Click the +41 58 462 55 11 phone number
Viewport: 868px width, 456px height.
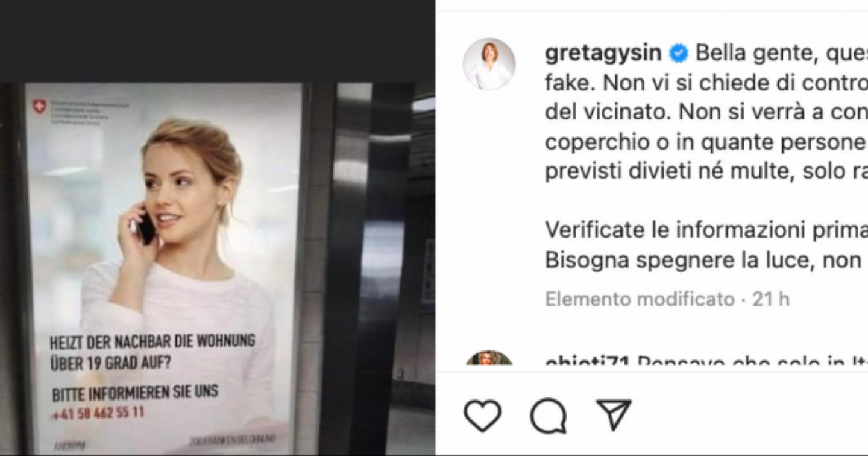point(98,414)
